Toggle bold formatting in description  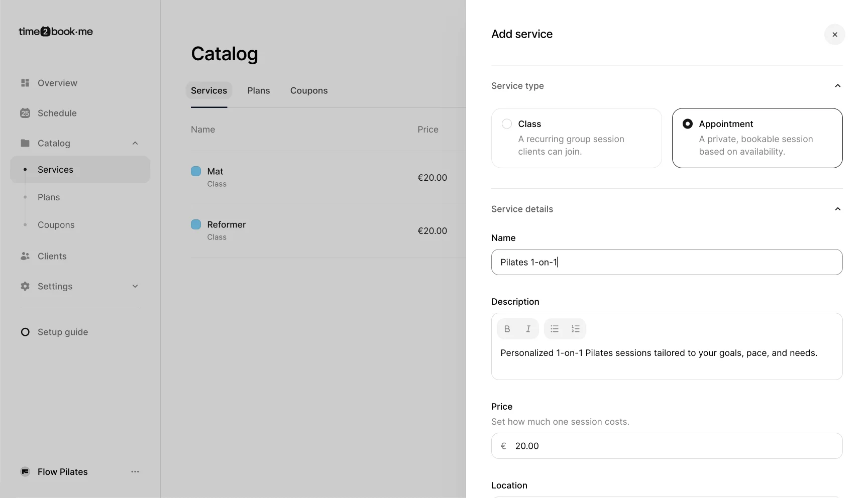tap(507, 329)
